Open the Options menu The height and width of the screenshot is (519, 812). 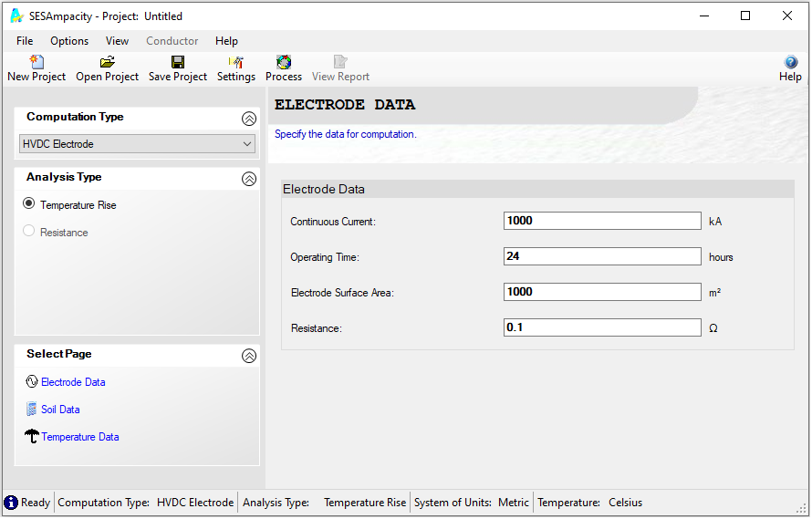[x=69, y=41]
